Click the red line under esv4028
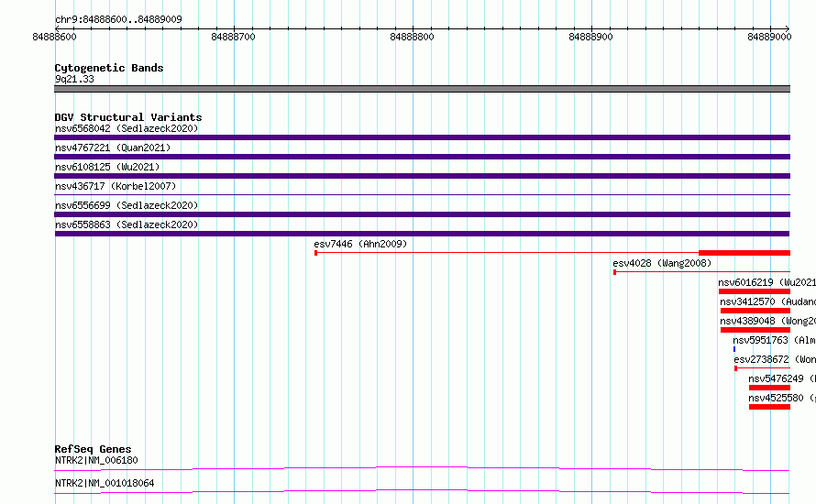 [702, 272]
